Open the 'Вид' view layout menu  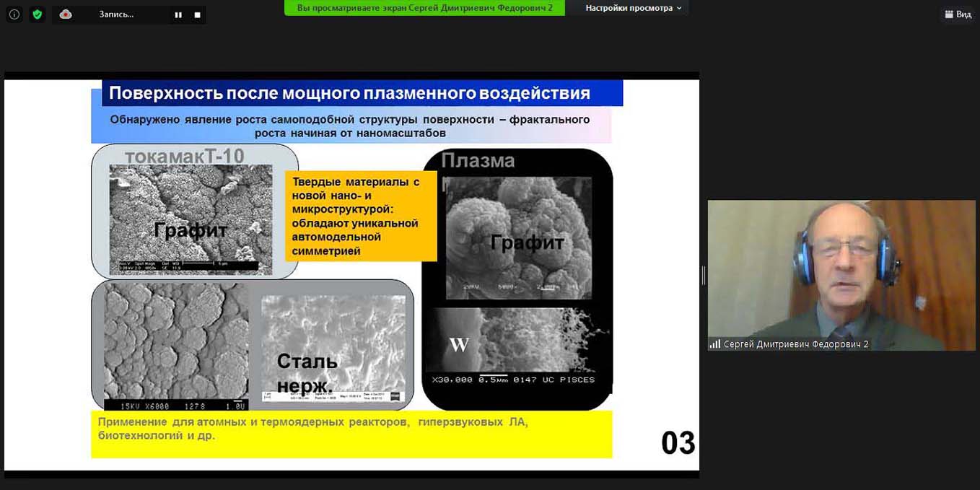[x=958, y=14]
